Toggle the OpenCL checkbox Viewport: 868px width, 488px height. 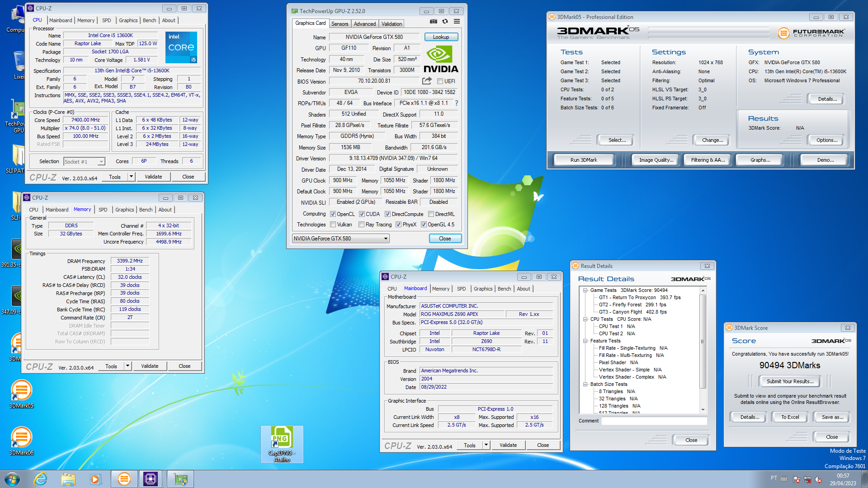coord(333,214)
